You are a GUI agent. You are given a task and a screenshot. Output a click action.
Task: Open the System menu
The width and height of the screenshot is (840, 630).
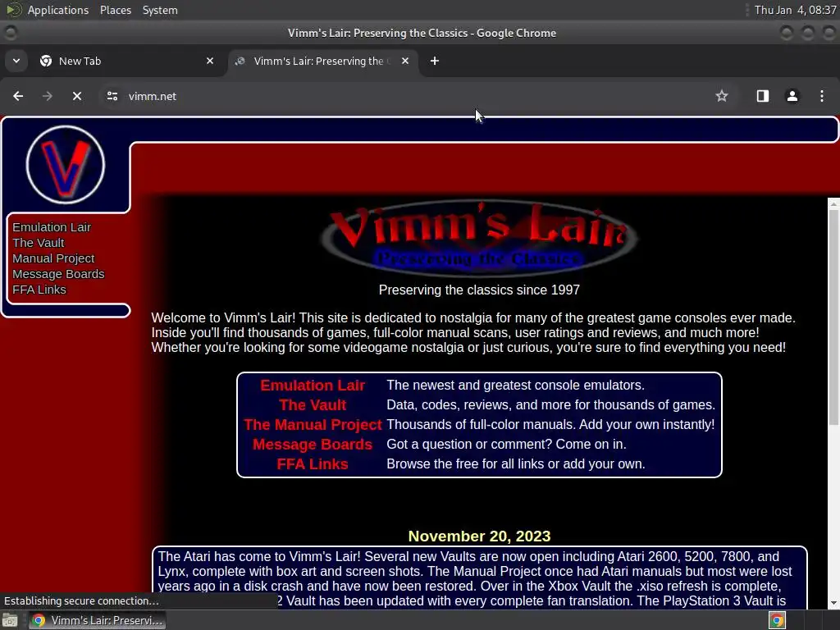(x=160, y=10)
